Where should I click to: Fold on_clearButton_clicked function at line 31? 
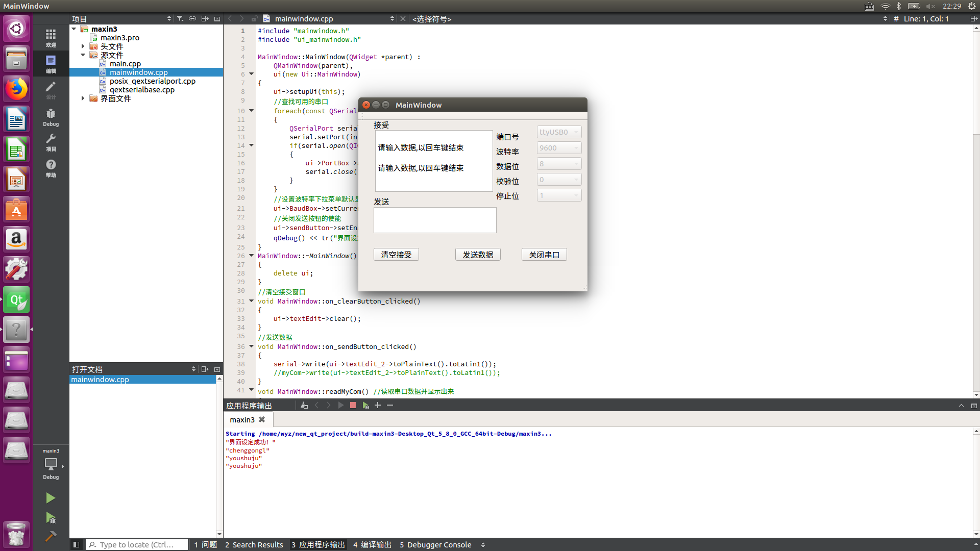coord(251,301)
